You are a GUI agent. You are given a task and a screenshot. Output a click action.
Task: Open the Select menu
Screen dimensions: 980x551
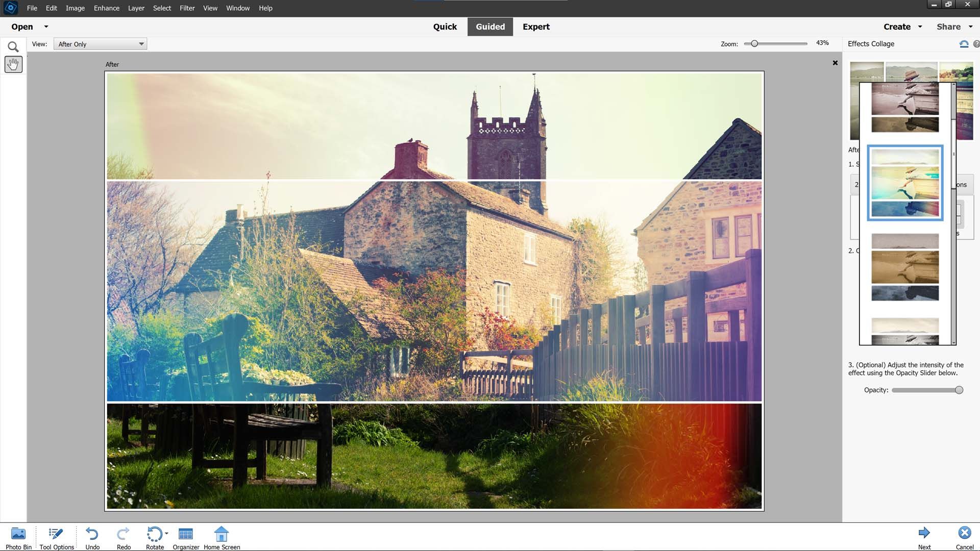coord(162,8)
